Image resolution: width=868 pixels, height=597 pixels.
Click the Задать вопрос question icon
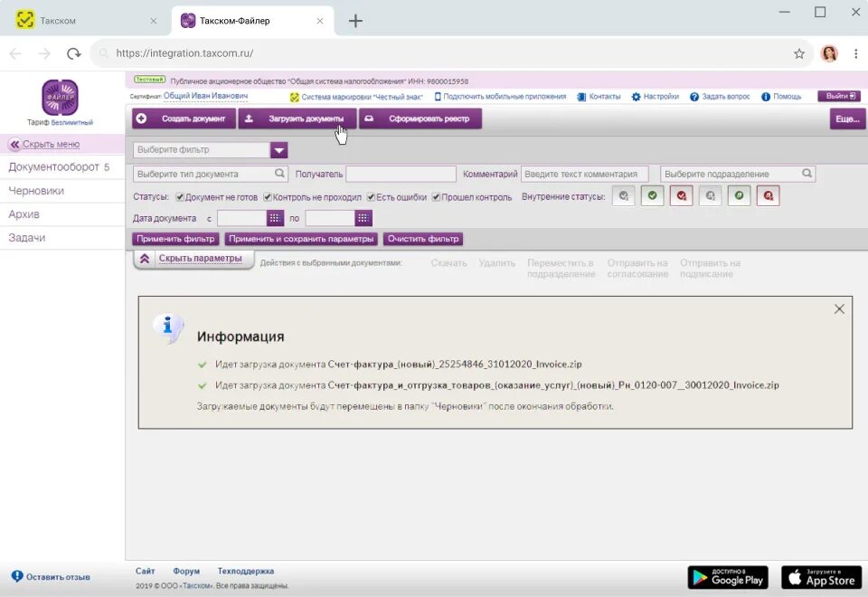(x=694, y=97)
